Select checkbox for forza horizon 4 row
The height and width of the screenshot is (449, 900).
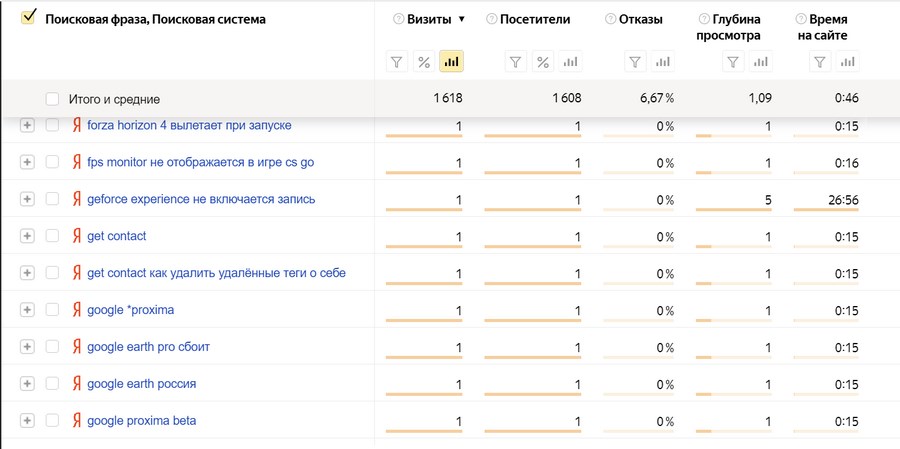(x=52, y=125)
